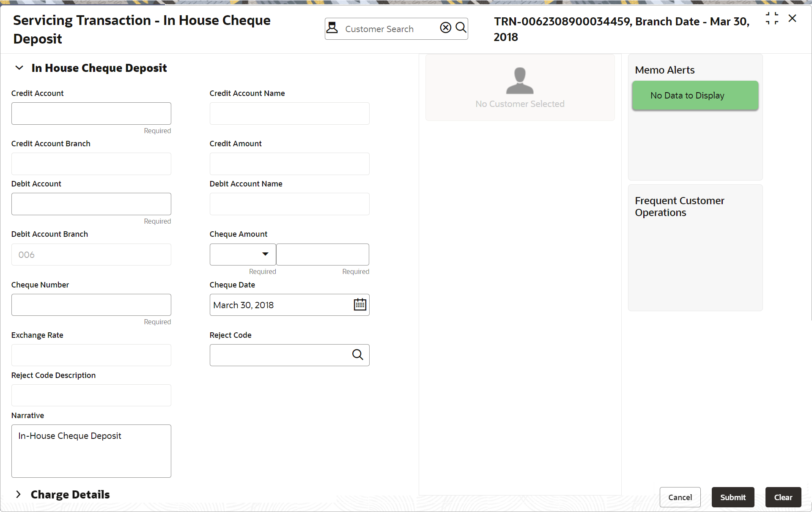Click the Debit Account required field

(x=91, y=203)
